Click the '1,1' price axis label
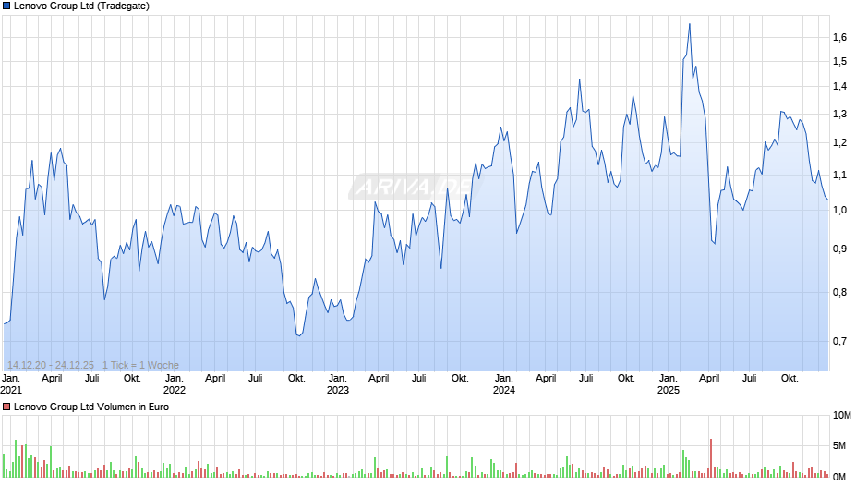Image resolution: width=868 pixels, height=486 pixels. 839,176
